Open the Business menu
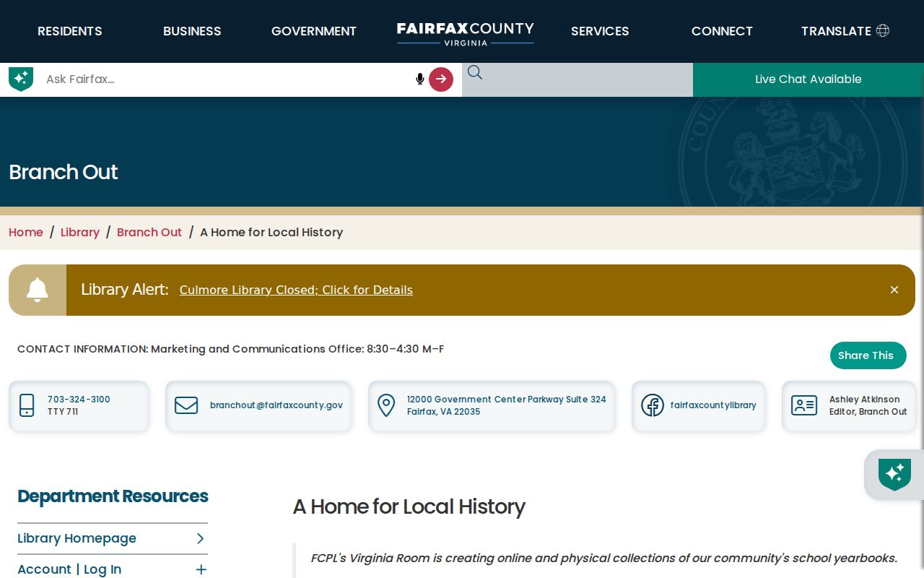 click(192, 31)
